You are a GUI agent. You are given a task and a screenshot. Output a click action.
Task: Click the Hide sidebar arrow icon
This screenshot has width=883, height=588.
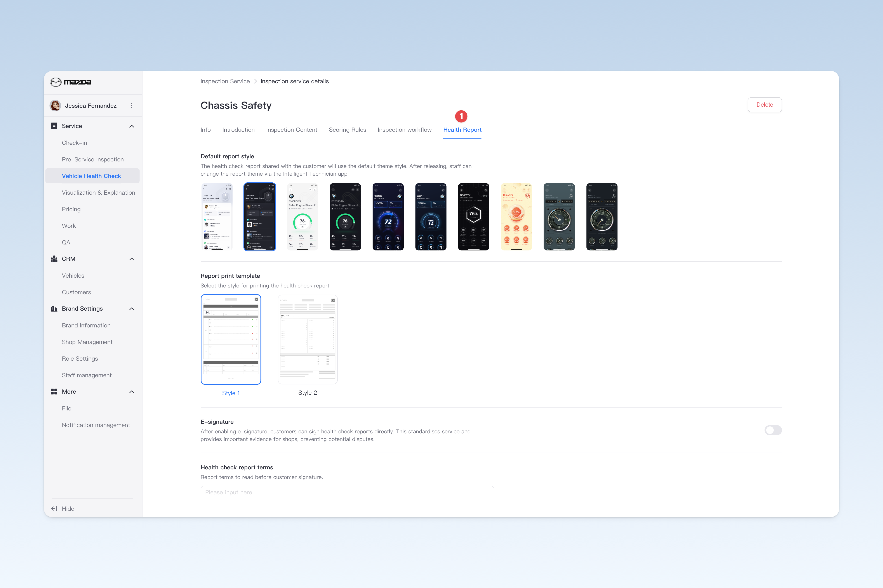pos(54,508)
